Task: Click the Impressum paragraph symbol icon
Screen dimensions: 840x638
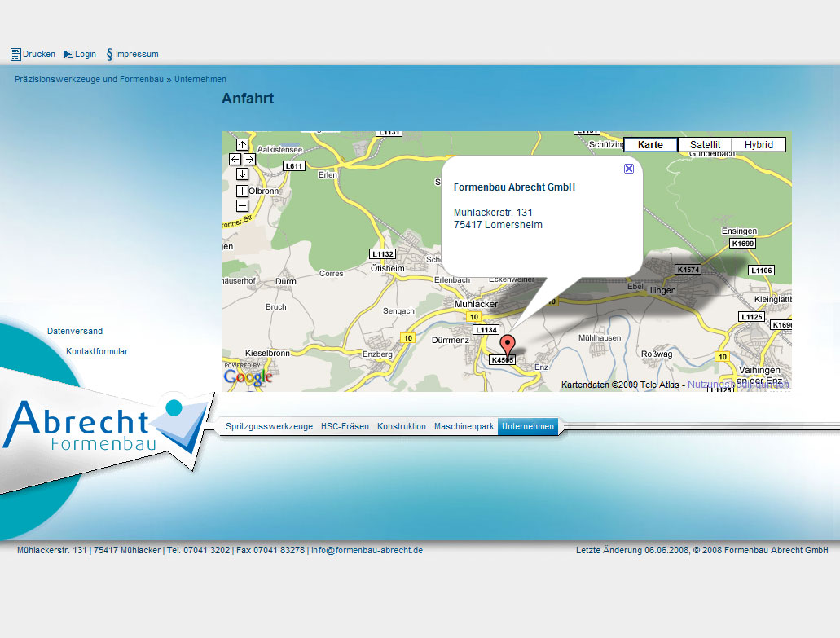Action: [109, 54]
